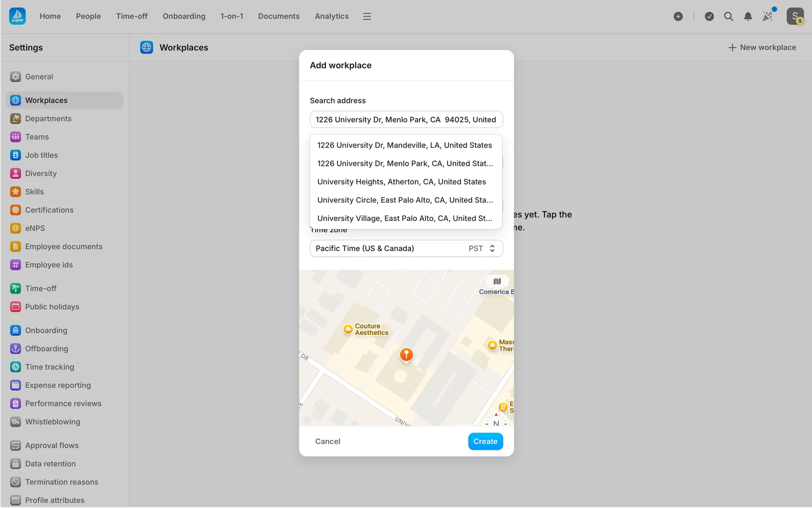The height and width of the screenshot is (508, 812).
Task: Click the celebration party icon
Action: [768, 17]
